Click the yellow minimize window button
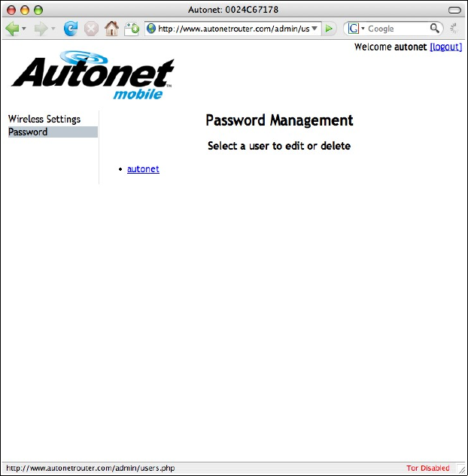 25,10
